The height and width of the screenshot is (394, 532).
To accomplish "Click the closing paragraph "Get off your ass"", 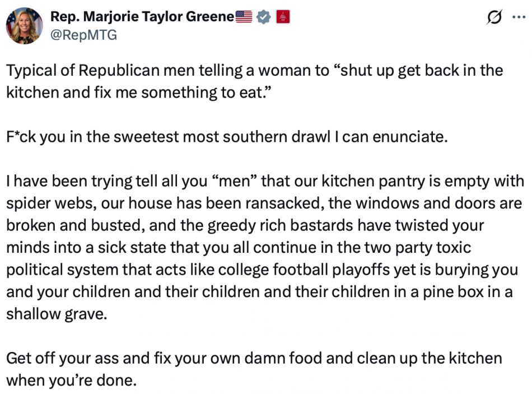I will [x=254, y=369].
